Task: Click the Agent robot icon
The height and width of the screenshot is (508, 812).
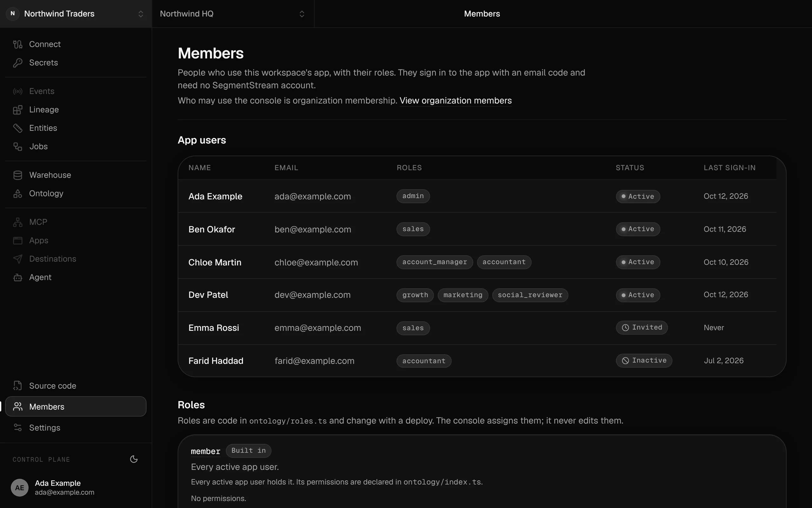Action: [17, 277]
